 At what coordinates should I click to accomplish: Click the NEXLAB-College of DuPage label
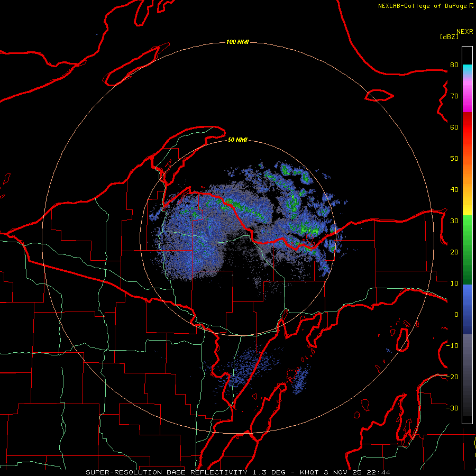(x=423, y=6)
